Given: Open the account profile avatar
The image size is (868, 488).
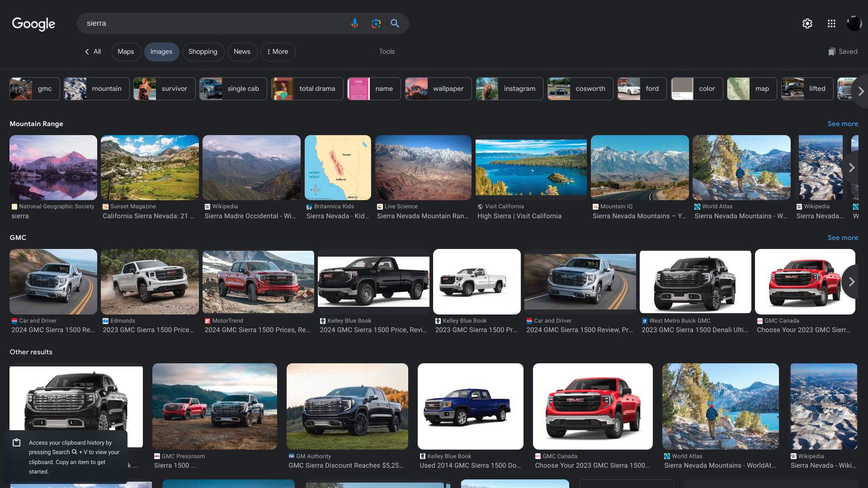Looking at the screenshot, I should [854, 23].
